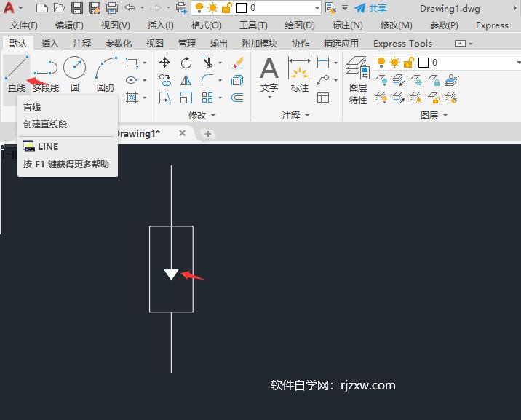Insert a Table from annotation panel

tap(323, 98)
